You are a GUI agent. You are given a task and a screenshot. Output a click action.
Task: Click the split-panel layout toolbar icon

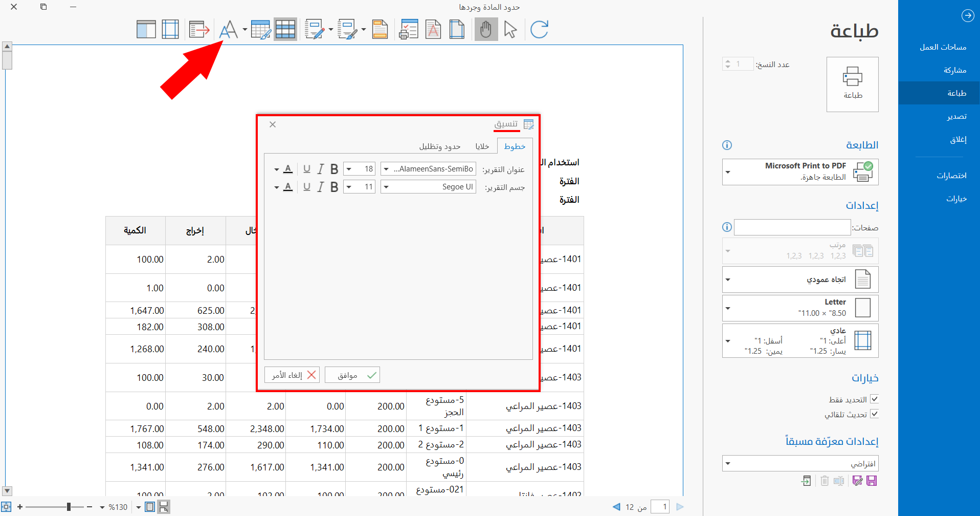pyautogui.click(x=146, y=29)
